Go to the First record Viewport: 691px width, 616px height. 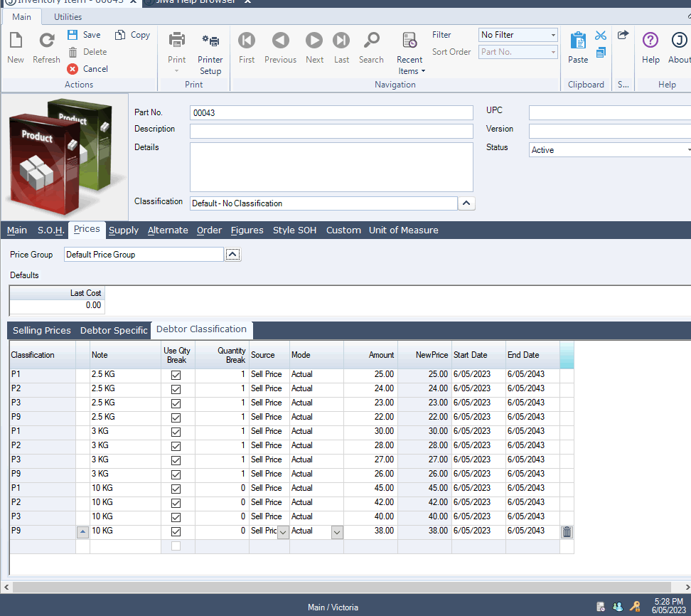coord(247,41)
